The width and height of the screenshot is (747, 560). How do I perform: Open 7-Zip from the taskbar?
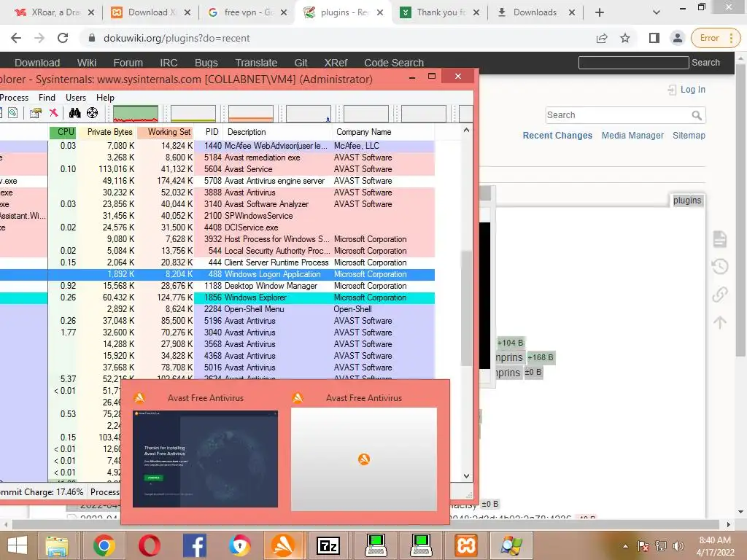(x=329, y=545)
